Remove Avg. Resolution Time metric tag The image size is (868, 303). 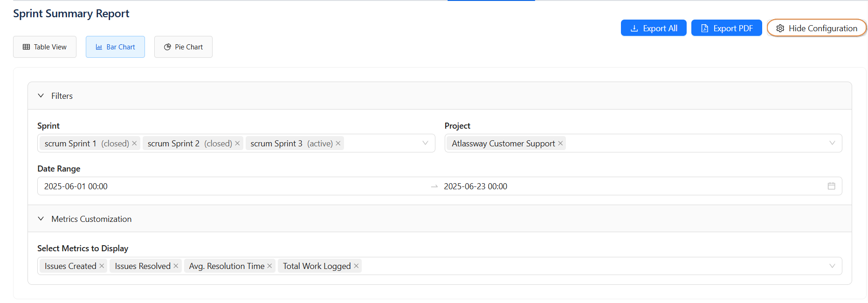coord(269,266)
